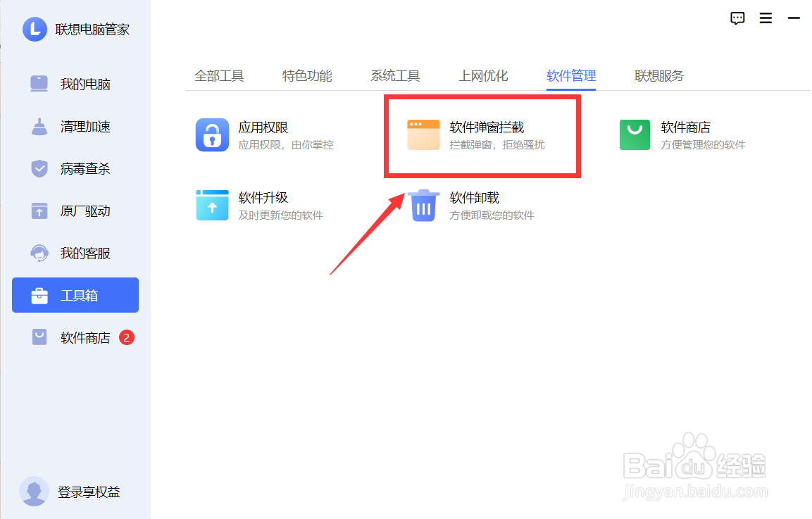This screenshot has width=812, height=519.
Task: Click the red badge showing 2
Action: point(126,338)
